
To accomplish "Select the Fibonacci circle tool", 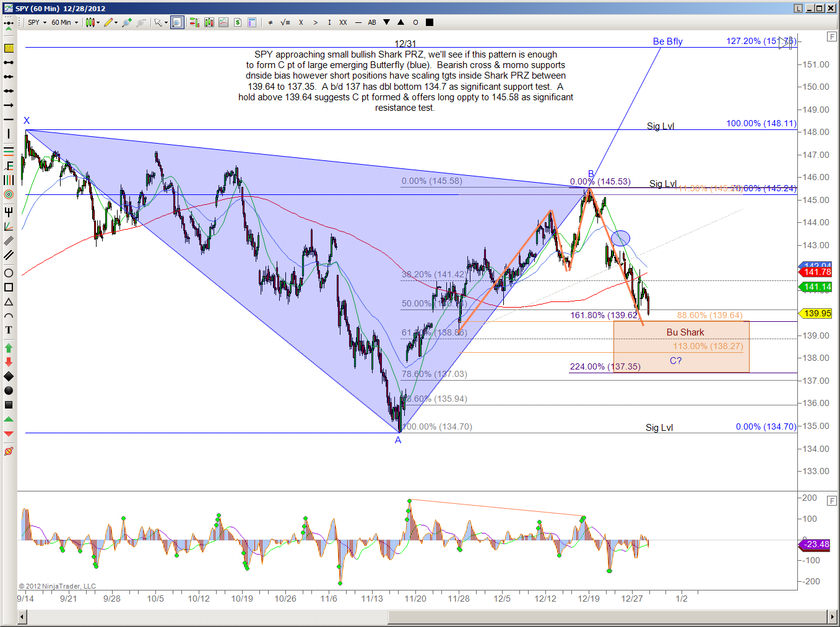I will click(x=9, y=194).
